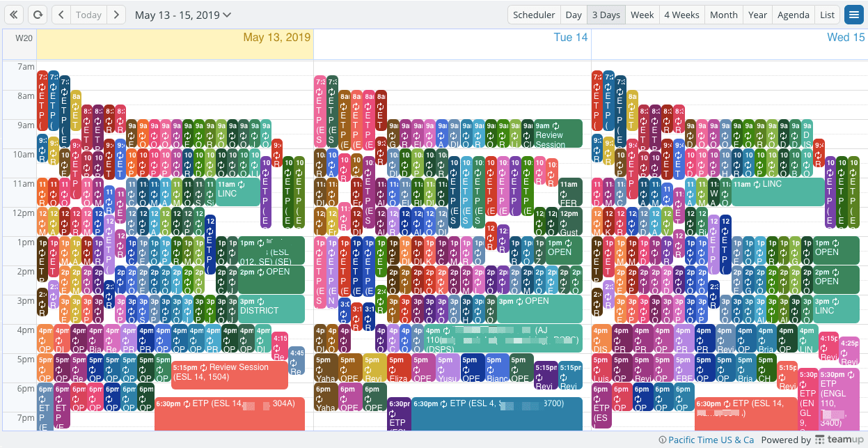
Task: Select the Week view
Action: tap(642, 15)
